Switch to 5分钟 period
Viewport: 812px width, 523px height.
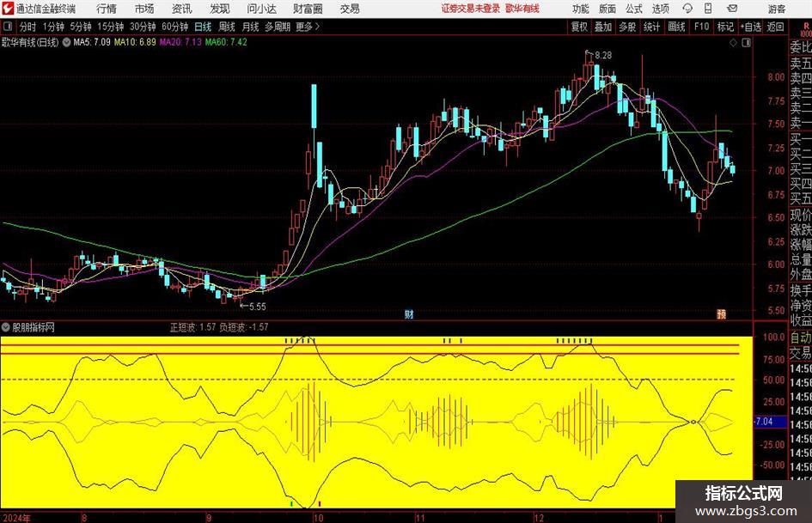(x=81, y=27)
